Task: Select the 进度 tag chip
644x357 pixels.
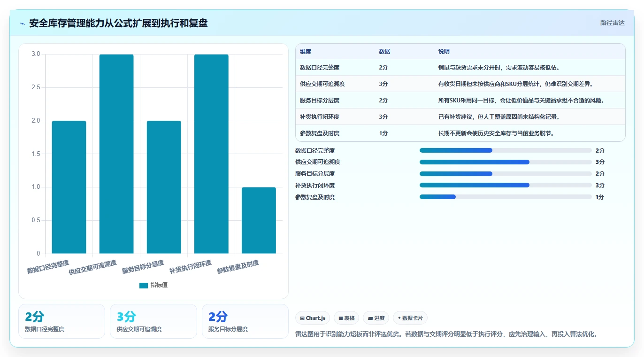Action: [376, 318]
